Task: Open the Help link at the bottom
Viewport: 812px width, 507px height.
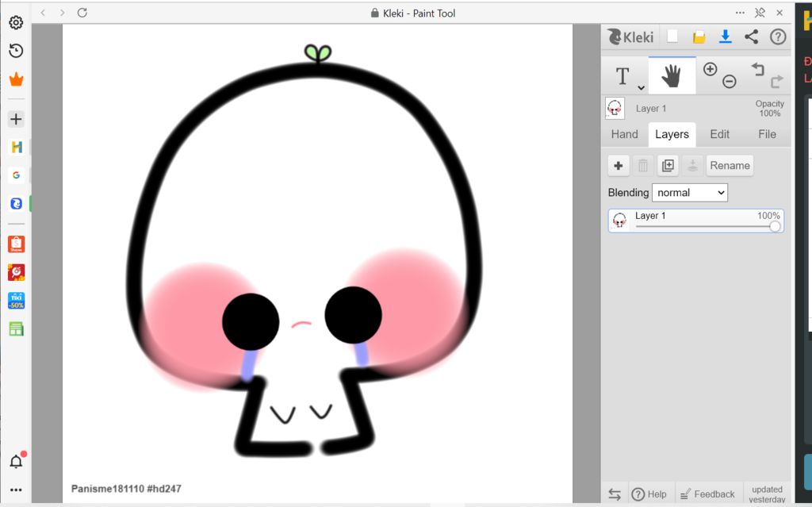Action: [649, 494]
